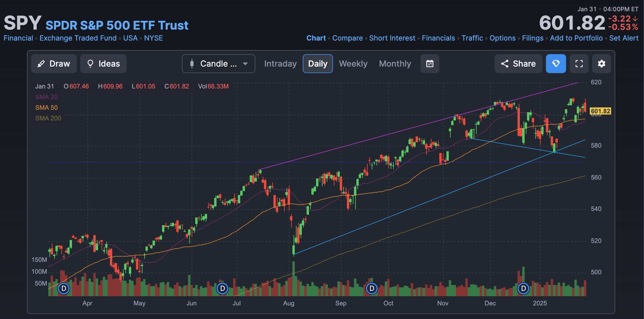Click the 601.82 last price quote
This screenshot has width=644, height=319.
click(572, 23)
